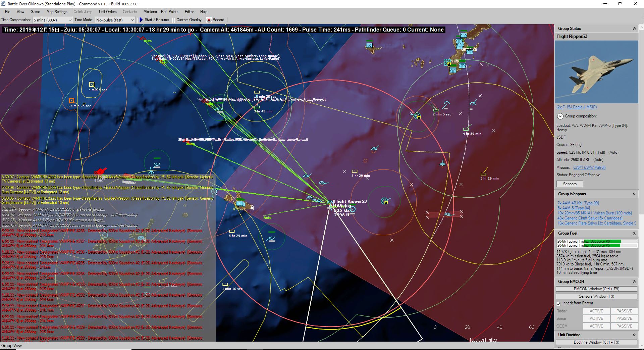This screenshot has width=644, height=350.
Task: Collapse the Unit Doctrine panel
Action: [x=634, y=335]
